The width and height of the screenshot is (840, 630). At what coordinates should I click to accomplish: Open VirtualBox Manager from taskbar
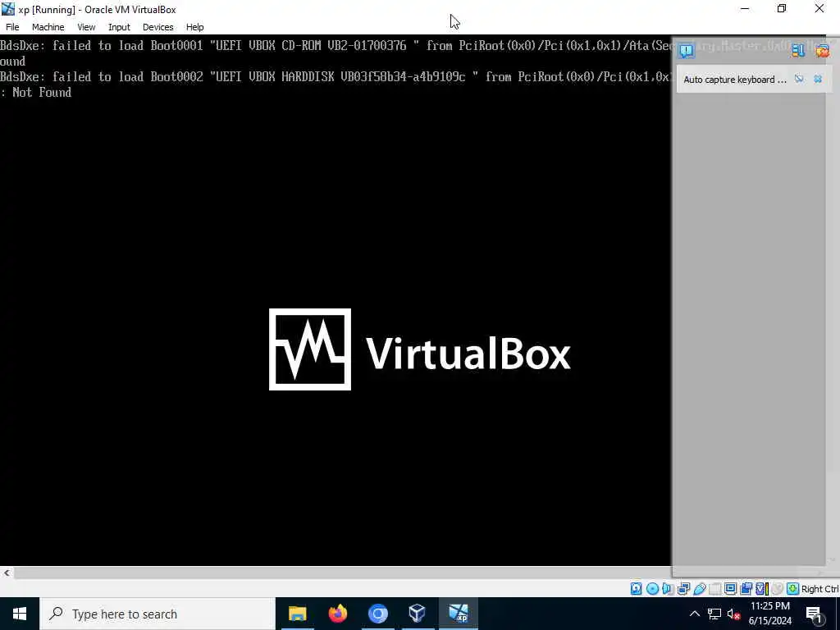coord(418,614)
